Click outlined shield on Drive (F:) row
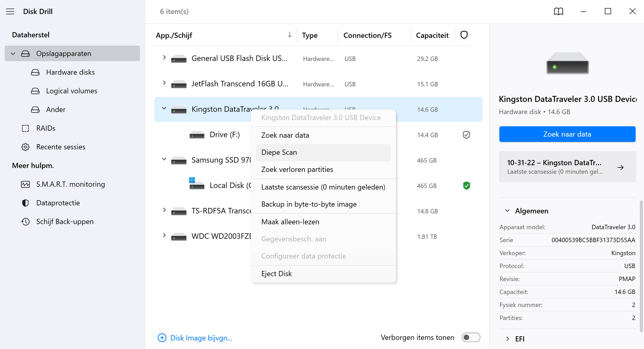Image resolution: width=644 pixels, height=349 pixels. (466, 135)
